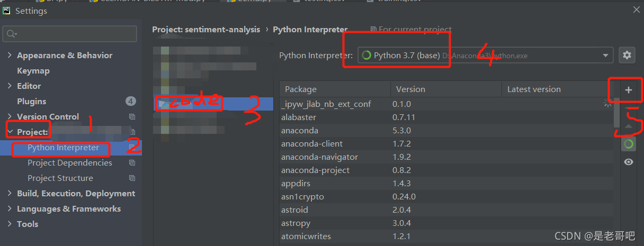The width and height of the screenshot is (644, 246).
Task: Click version cell 5.3.0
Action: [x=402, y=131]
